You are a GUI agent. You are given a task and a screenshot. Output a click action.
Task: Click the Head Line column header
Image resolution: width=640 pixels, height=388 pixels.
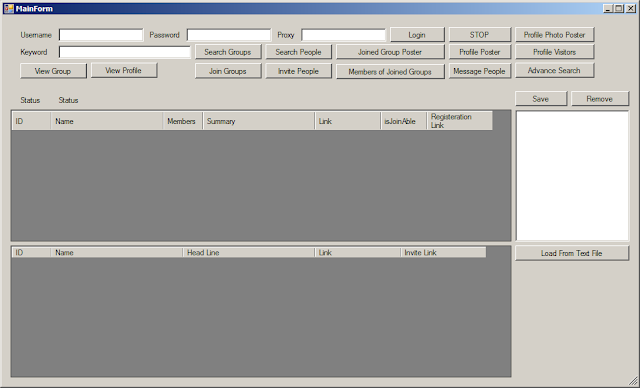point(249,253)
